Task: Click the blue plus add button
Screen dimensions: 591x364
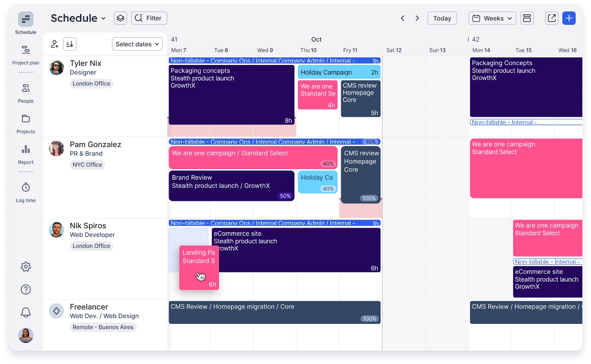Action: [x=569, y=18]
